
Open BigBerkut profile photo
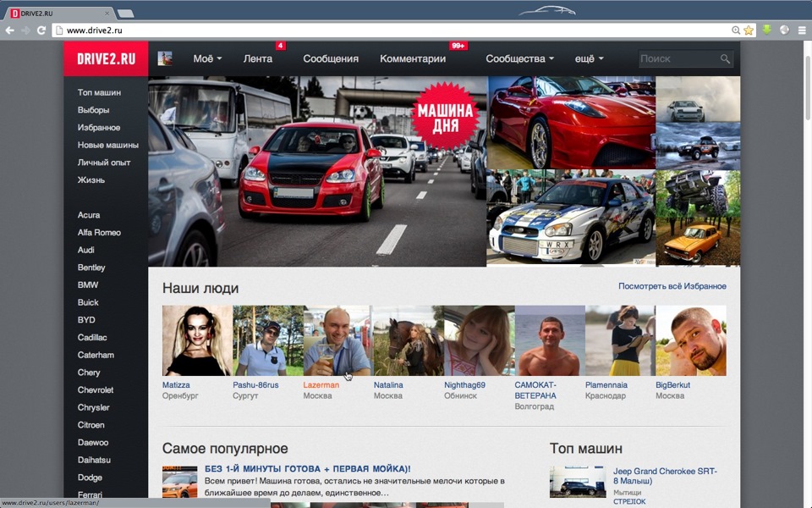tap(691, 340)
